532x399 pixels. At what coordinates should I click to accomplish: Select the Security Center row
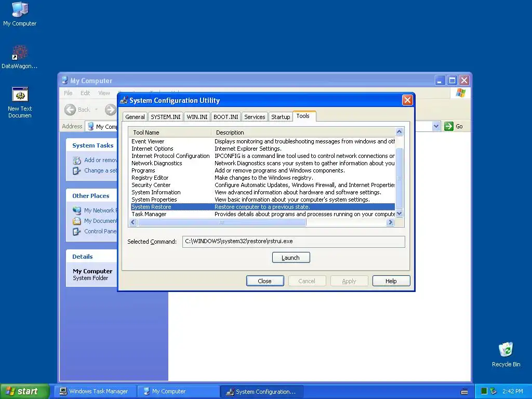(x=263, y=185)
